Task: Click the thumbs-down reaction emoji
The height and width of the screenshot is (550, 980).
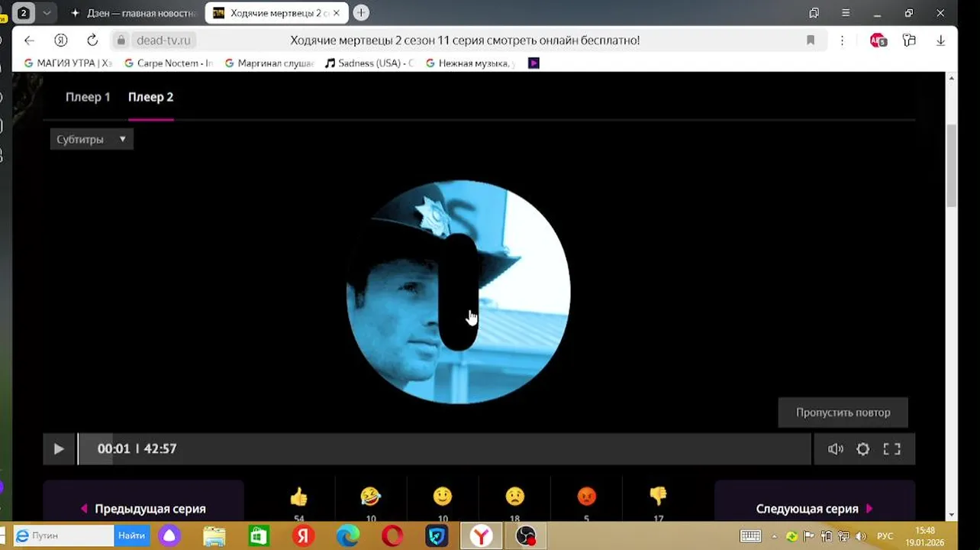Action: [658, 497]
